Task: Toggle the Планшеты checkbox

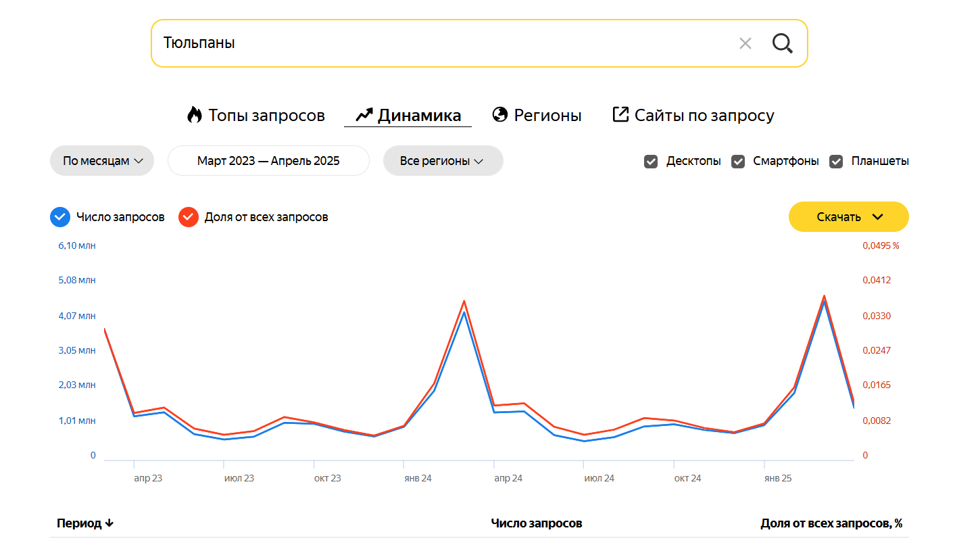Action: [836, 162]
